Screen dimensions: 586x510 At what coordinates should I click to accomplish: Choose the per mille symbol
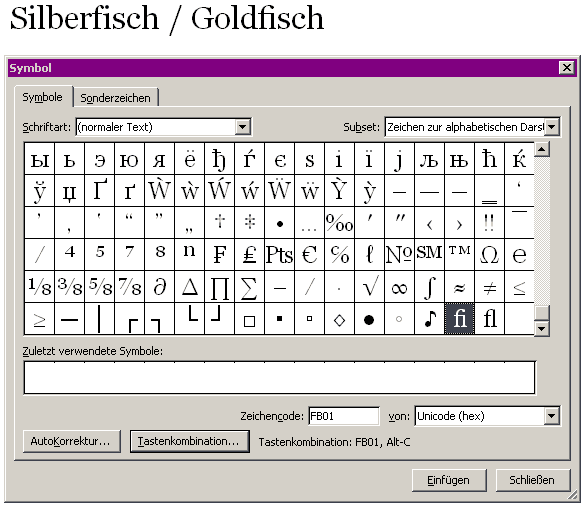click(339, 223)
